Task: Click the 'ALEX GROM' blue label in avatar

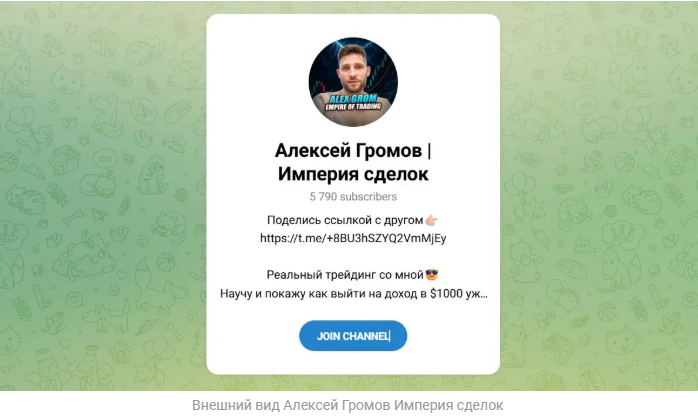Action: 353,98
